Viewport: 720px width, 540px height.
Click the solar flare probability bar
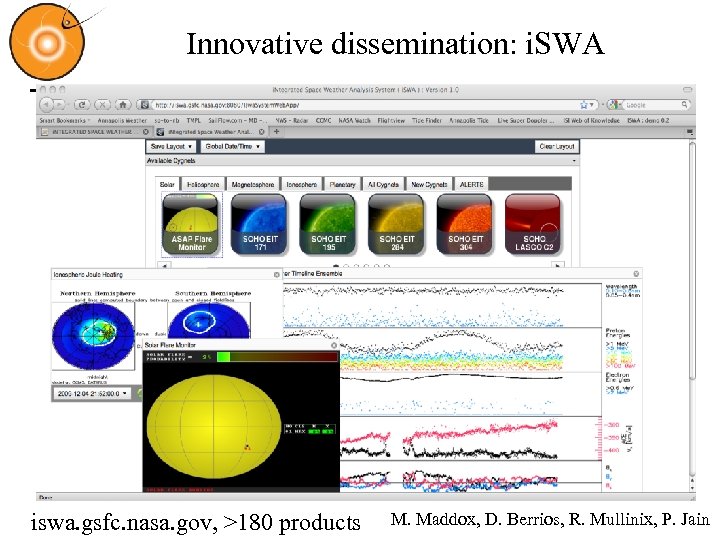pos(277,357)
